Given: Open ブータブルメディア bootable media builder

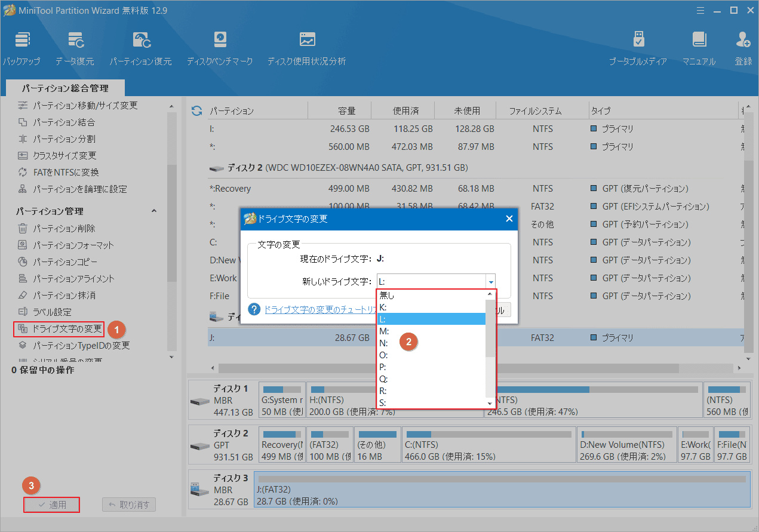Looking at the screenshot, I should (638, 48).
